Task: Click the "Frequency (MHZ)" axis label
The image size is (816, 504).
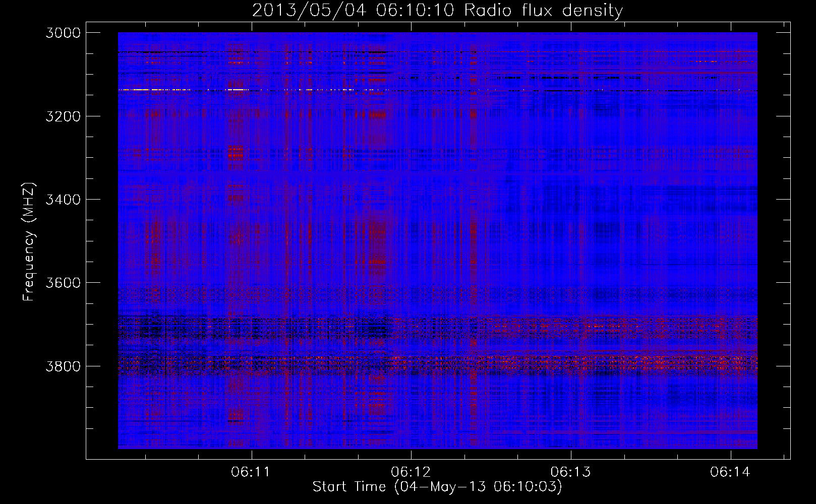Action: [x=28, y=241]
